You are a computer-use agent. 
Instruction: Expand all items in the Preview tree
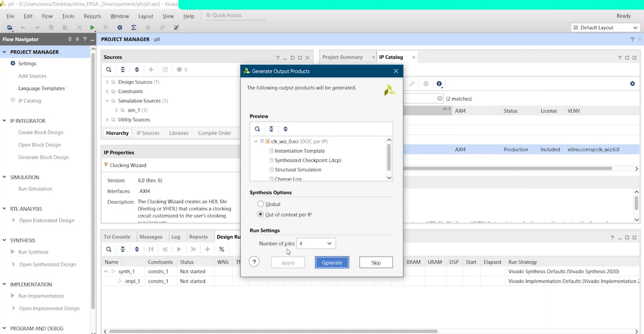[285, 129]
